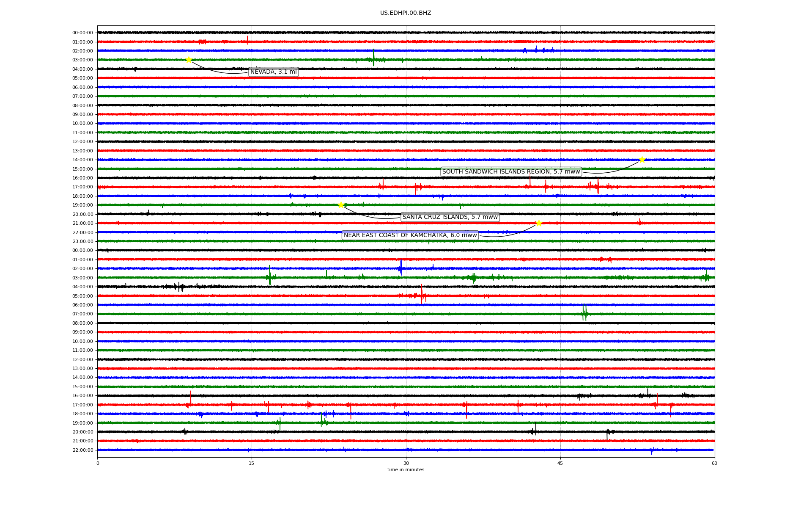Click the 'time in minutes' axis label

pos(406,469)
